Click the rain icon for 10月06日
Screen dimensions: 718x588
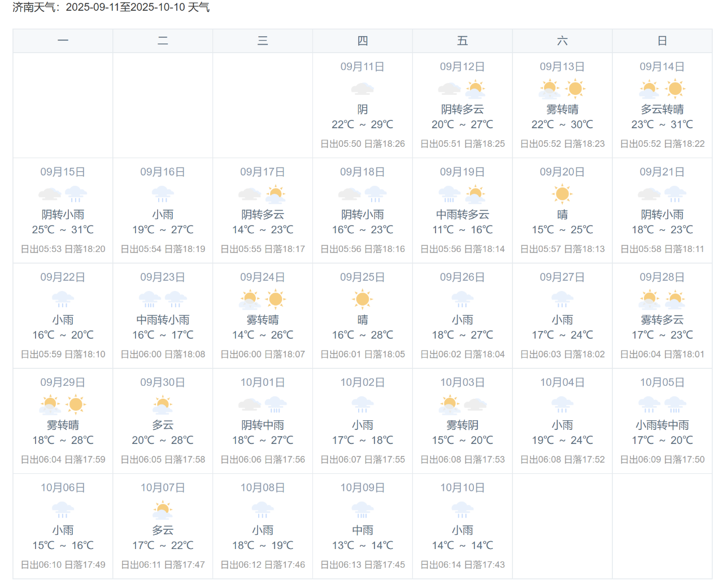[x=63, y=510]
